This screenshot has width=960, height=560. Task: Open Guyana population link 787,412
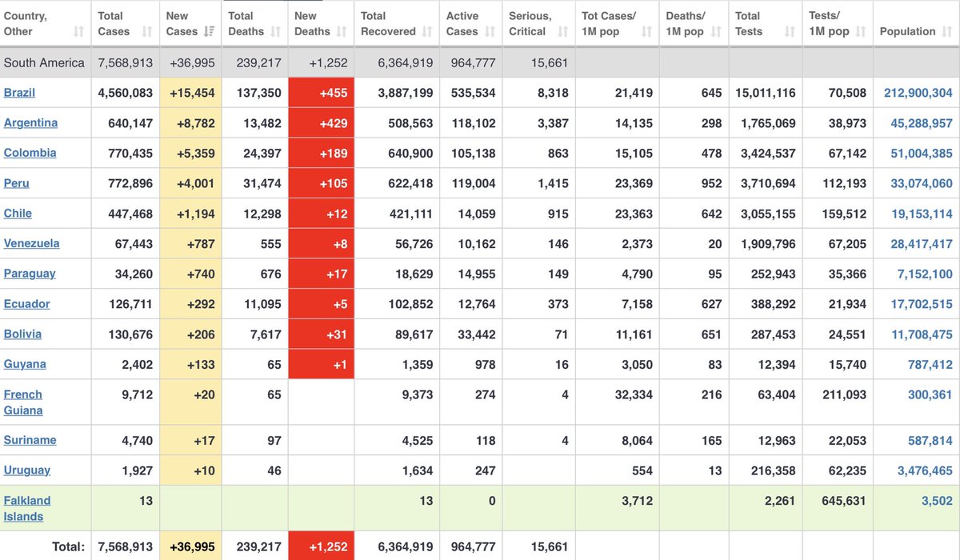coord(930,364)
